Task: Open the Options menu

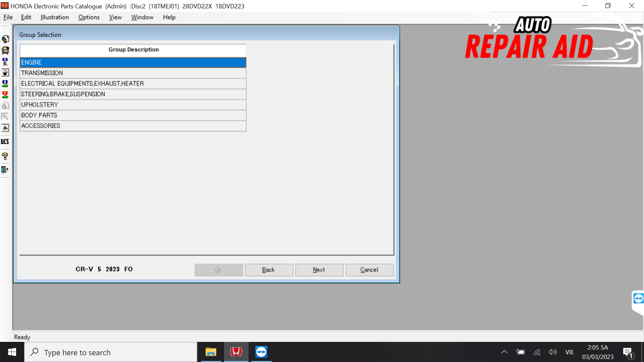Action: [89, 17]
